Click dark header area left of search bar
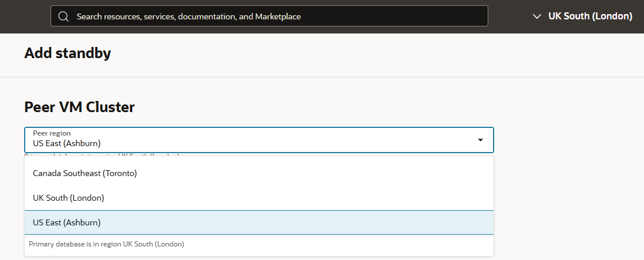 click(25, 16)
